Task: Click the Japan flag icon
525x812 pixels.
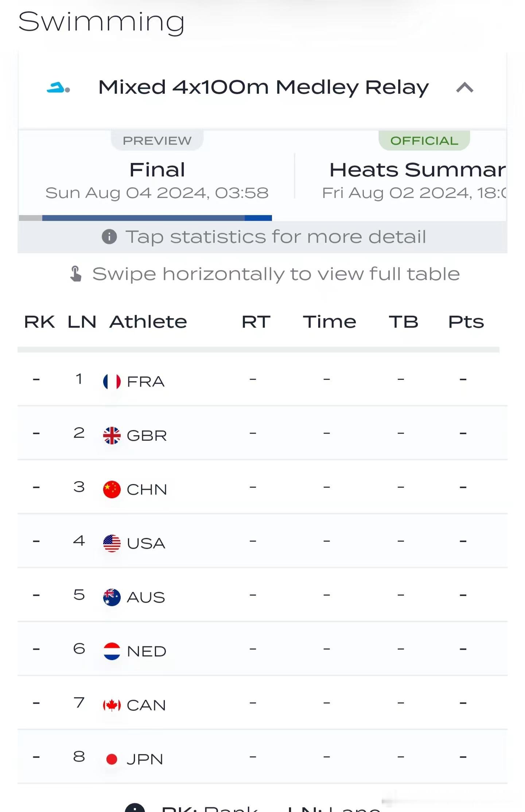Action: click(112, 759)
